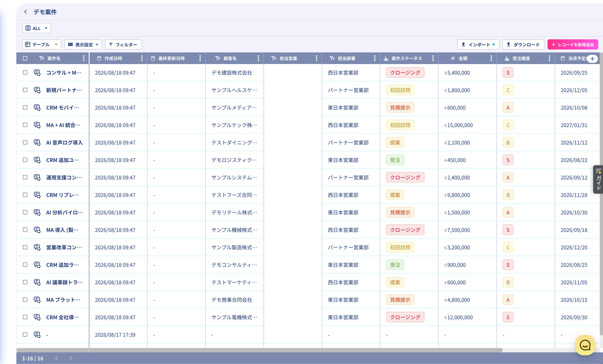Open record name CRM 全社導…
The width and height of the screenshot is (603, 364).
[x=62, y=317]
